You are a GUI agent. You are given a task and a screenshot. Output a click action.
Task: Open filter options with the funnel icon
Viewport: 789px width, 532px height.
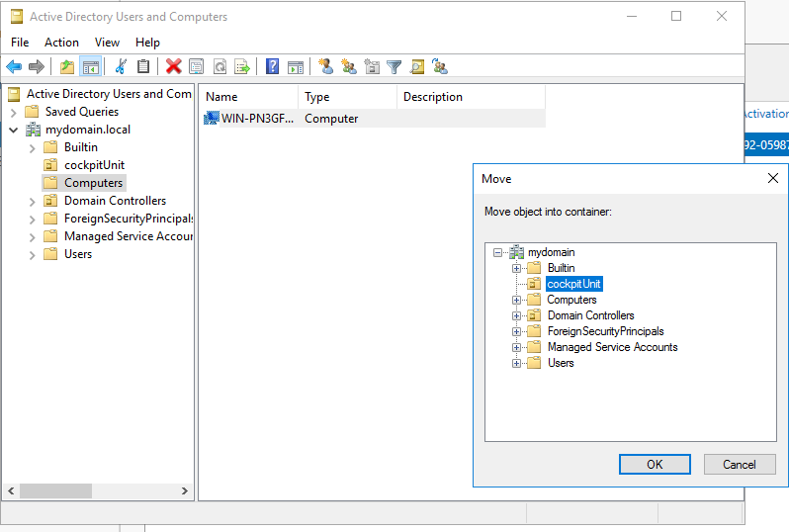tap(394, 66)
